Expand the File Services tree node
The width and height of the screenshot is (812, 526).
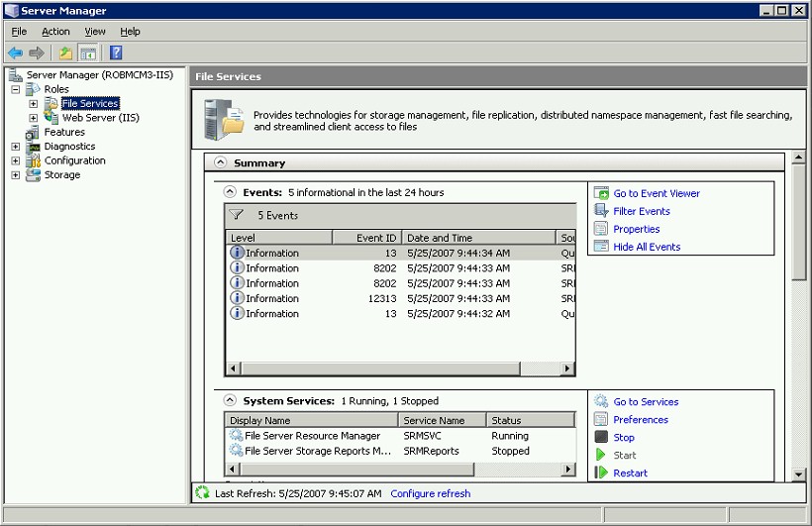(33, 104)
